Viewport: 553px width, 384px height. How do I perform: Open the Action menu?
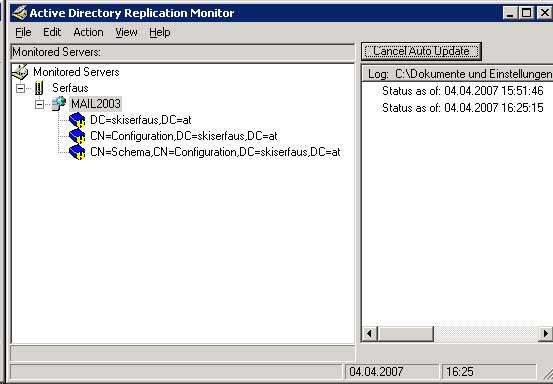(88, 32)
